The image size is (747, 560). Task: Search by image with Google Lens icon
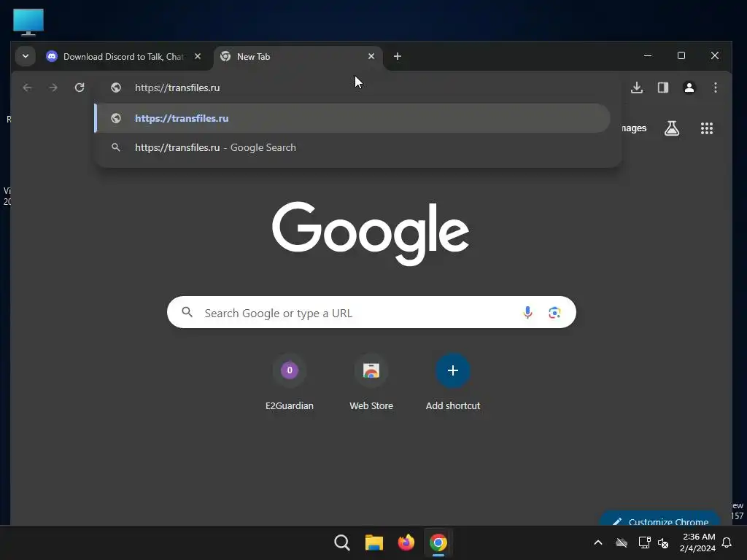[x=554, y=312]
